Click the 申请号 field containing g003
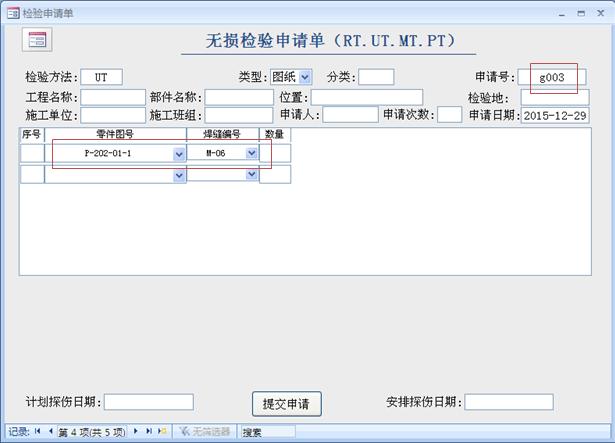The image size is (615, 443). [552, 77]
